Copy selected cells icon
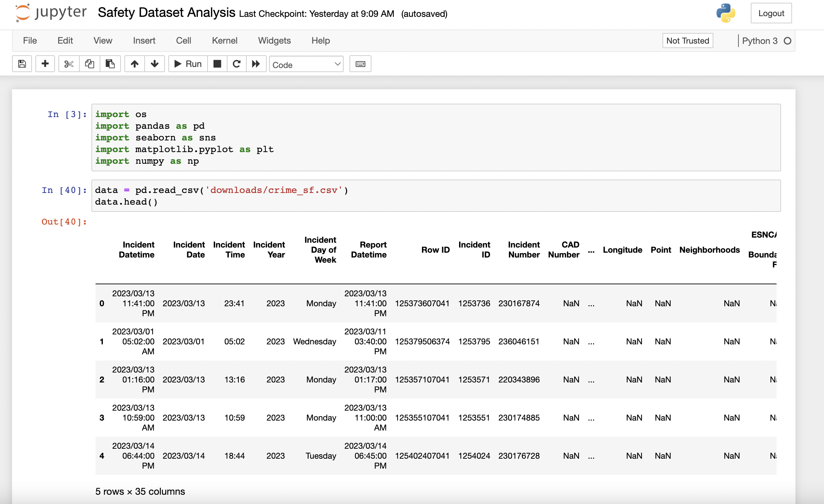The image size is (824, 504). point(90,64)
